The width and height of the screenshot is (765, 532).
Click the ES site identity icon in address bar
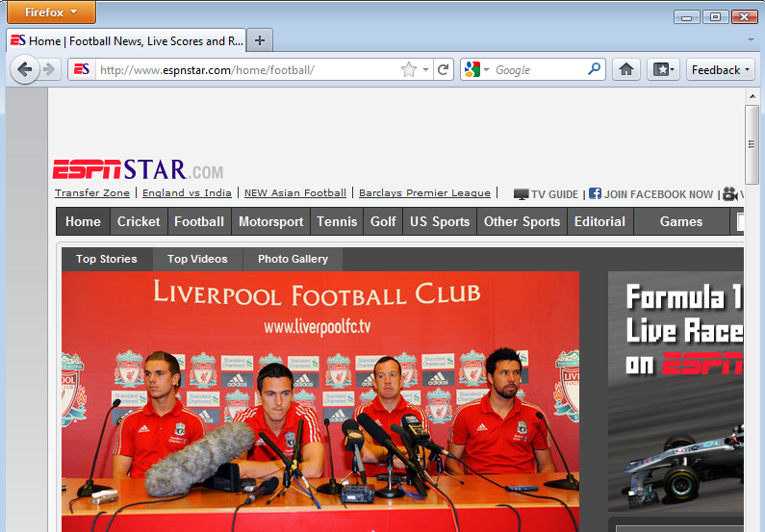tap(82, 69)
